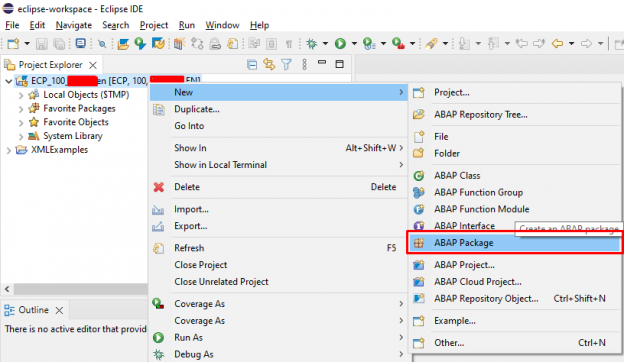Image resolution: width=624 pixels, height=362 pixels.
Task: Select the Project Explorer tab
Action: point(50,65)
